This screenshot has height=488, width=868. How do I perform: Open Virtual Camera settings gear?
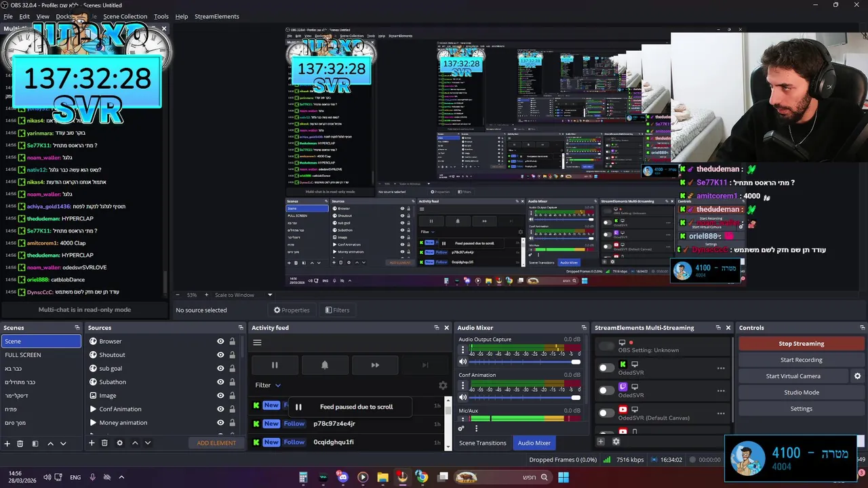coord(857,376)
